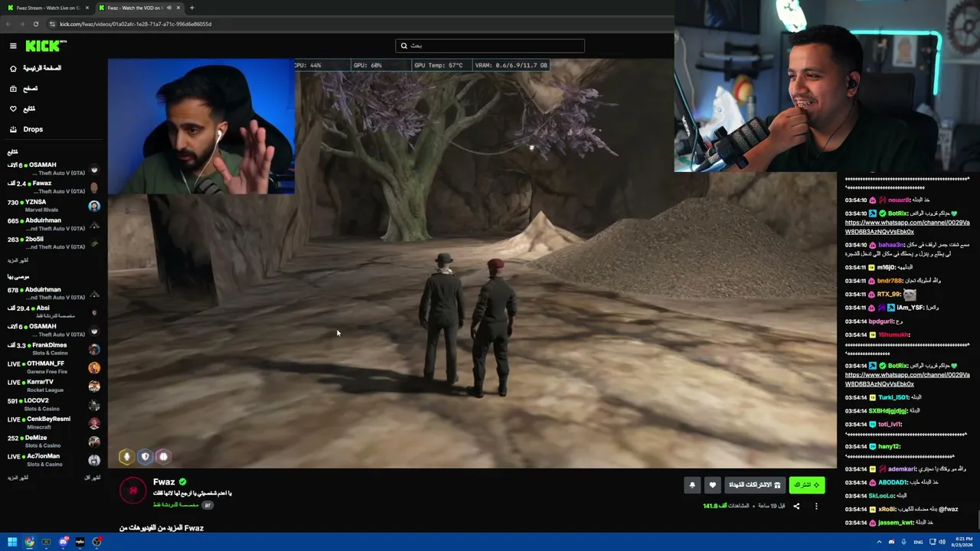Select the "Fwaz - Watch the VOD" tab
The image size is (980, 551).
click(x=139, y=8)
